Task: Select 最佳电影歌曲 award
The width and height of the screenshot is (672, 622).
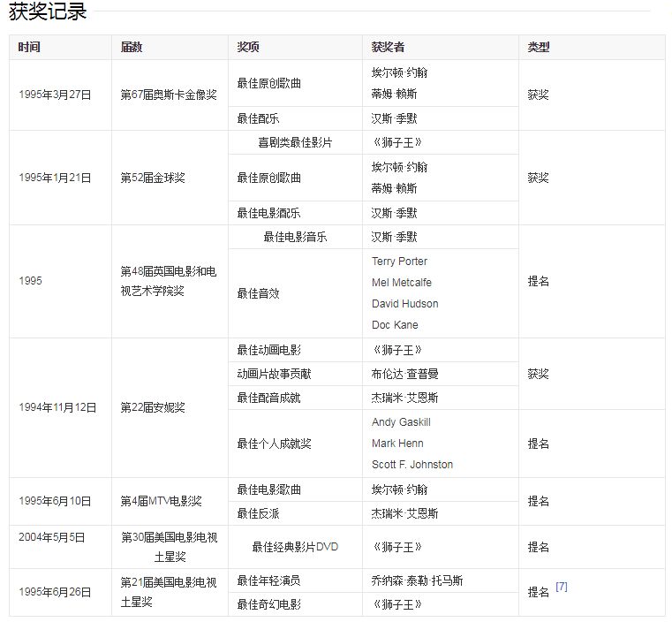Action: (x=268, y=489)
